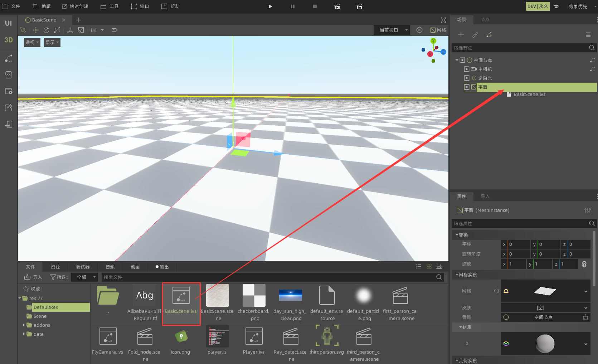Switch to UI mode in left sidebar
598x364 pixels.
tap(9, 23)
